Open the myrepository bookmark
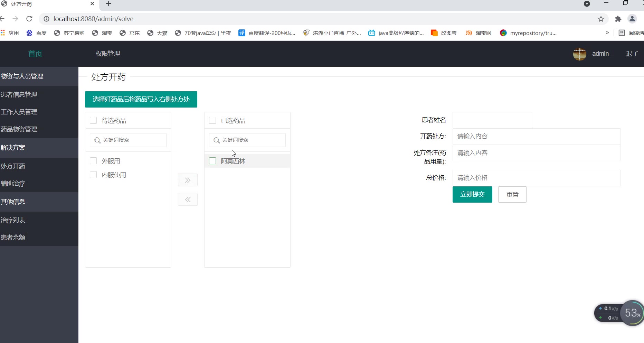Viewport: 644px width, 343px height. pos(528,33)
